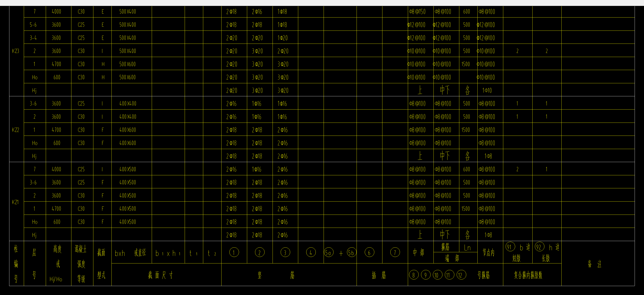The image size is (644, 295).
Task: Click circled 92 "h边长肢" header
Action: (547, 252)
